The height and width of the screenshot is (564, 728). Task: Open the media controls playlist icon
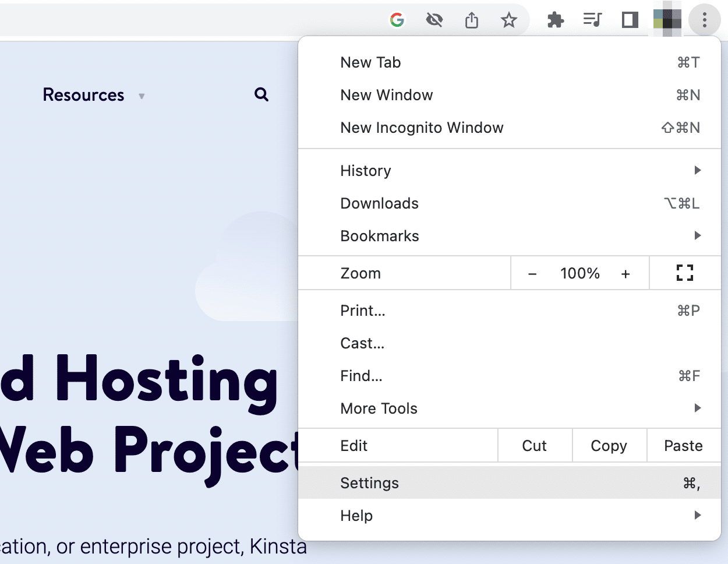coord(592,20)
